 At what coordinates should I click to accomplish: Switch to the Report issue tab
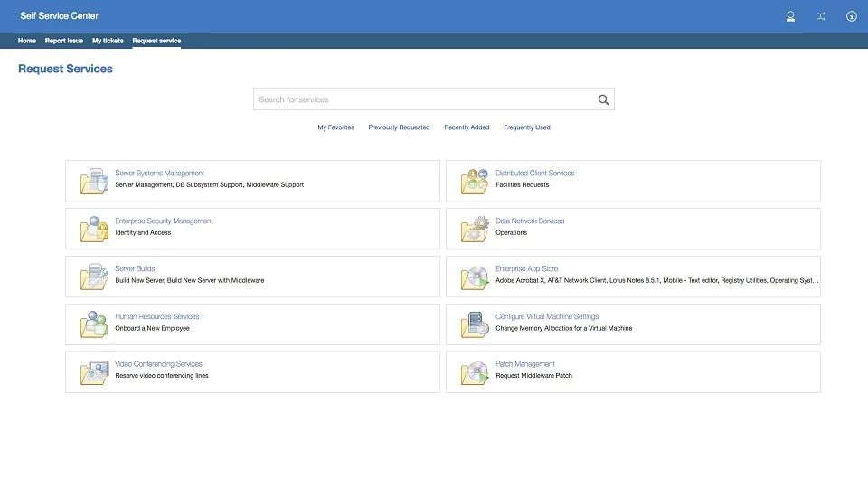point(64,41)
